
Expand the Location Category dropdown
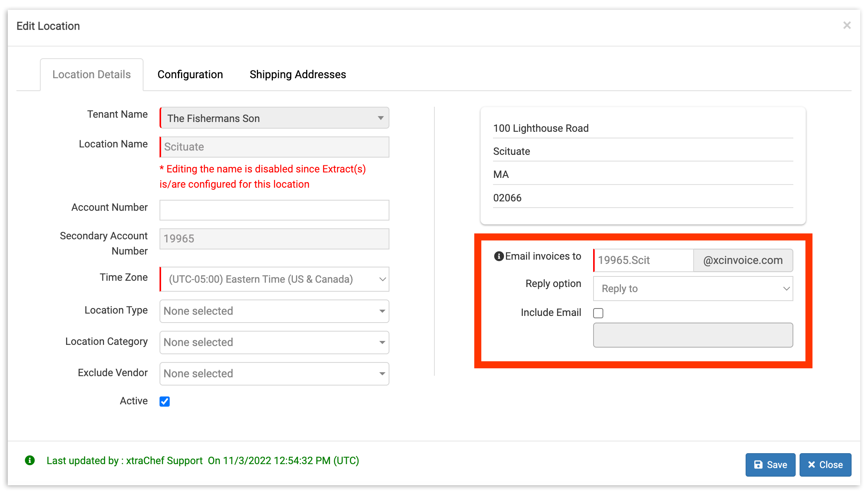[274, 343]
